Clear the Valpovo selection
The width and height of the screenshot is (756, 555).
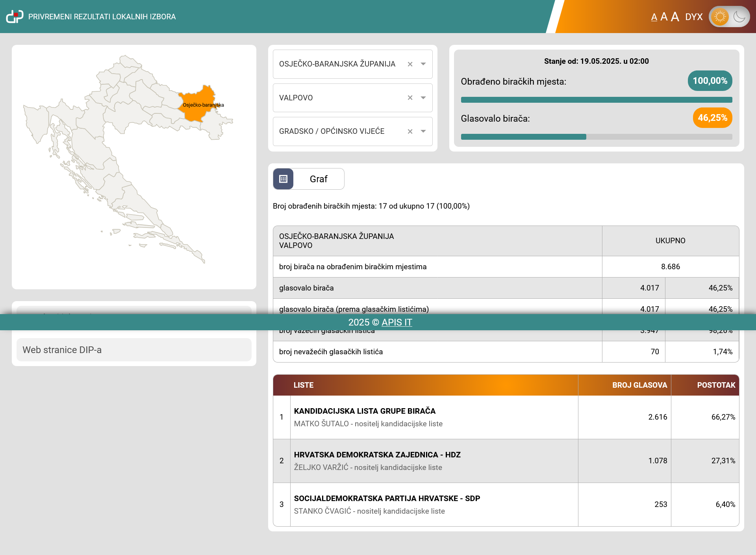pos(410,98)
